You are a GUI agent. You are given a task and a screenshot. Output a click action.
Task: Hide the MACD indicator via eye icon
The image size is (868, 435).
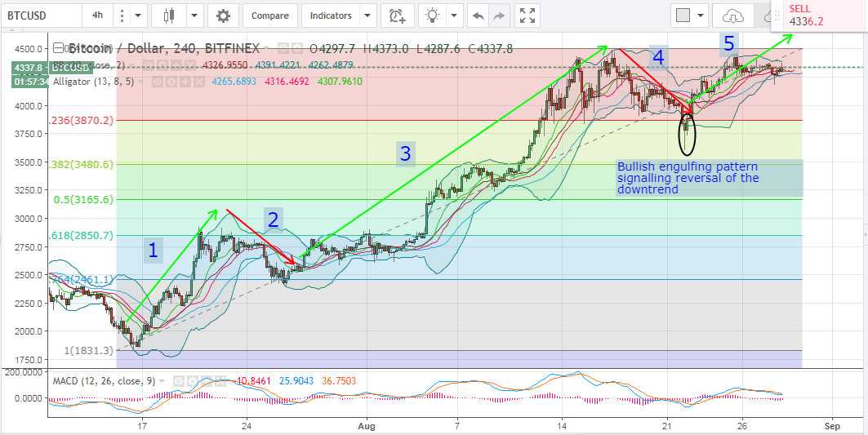pos(179,381)
